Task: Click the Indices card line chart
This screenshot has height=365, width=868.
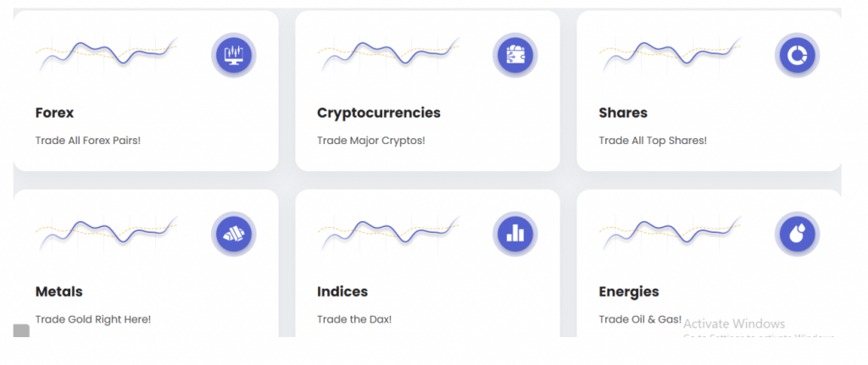Action: [x=389, y=232]
